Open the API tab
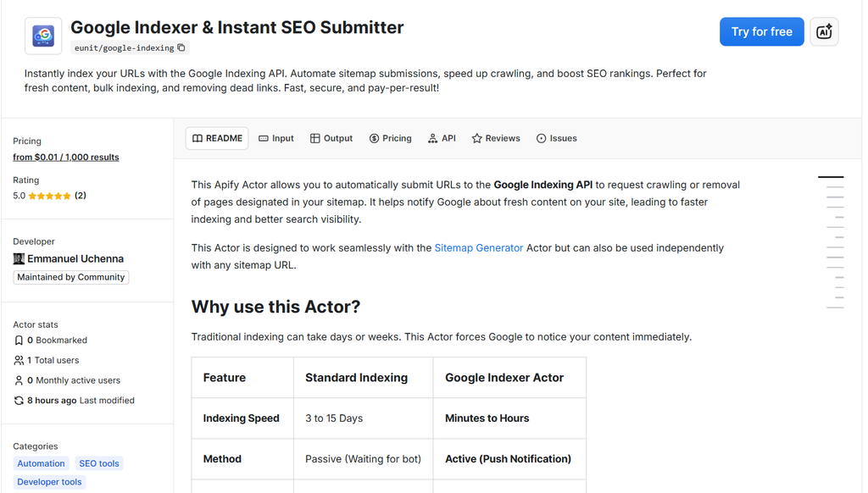Viewport: 868px width, 493px height. click(442, 138)
